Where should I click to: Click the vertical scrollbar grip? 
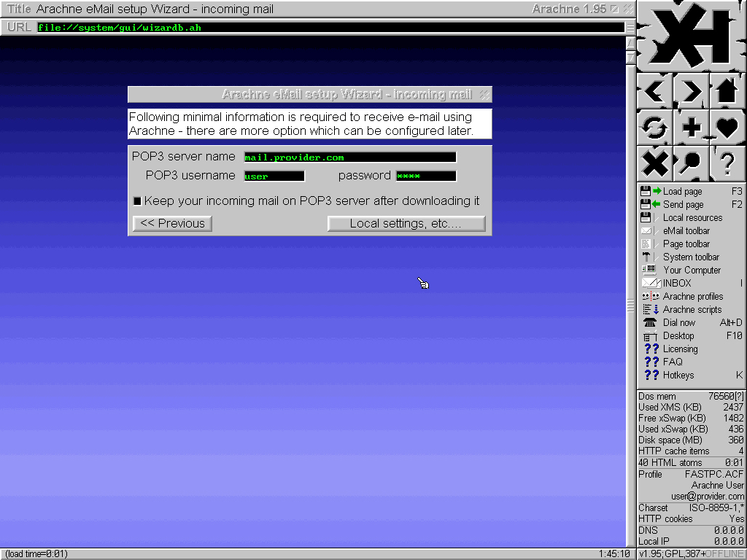(x=630, y=306)
